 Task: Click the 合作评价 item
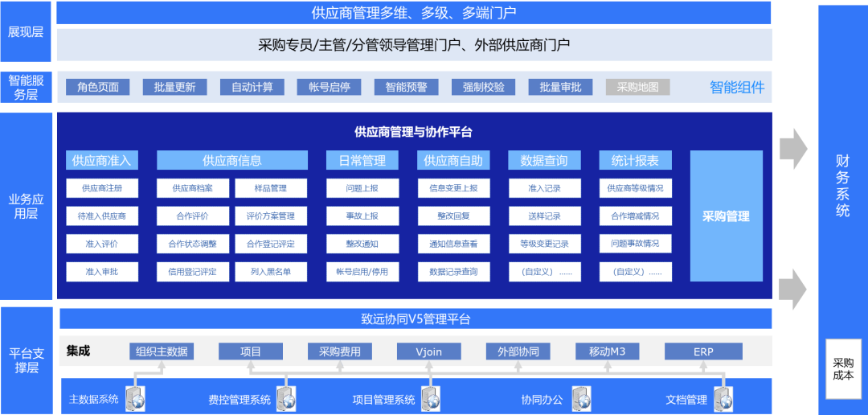pos(193,216)
